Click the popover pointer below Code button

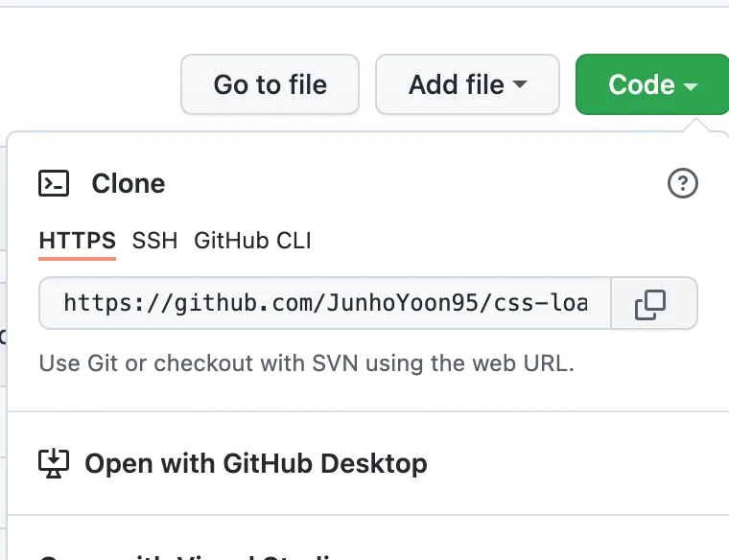[x=696, y=126]
